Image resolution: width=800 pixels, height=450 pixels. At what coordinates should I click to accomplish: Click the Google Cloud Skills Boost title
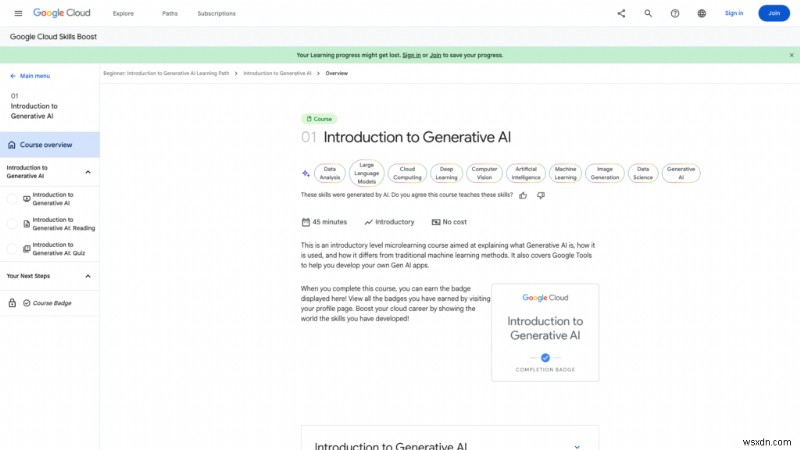53,37
